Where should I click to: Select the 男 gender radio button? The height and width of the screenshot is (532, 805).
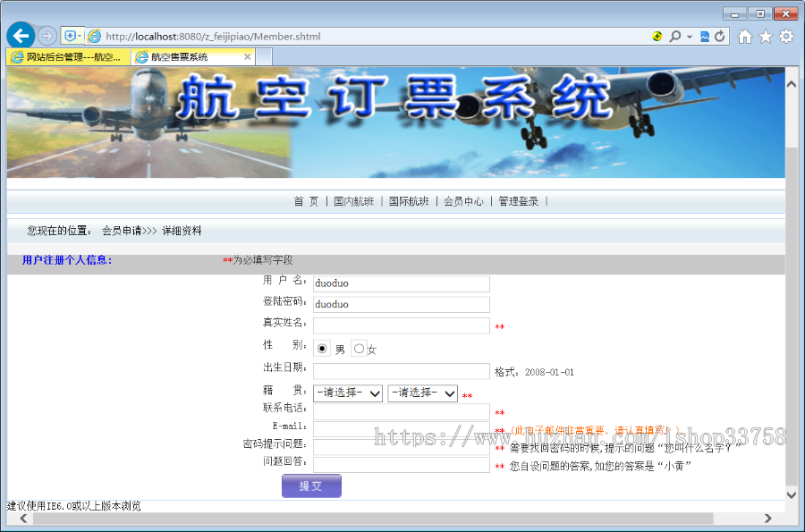coord(322,348)
